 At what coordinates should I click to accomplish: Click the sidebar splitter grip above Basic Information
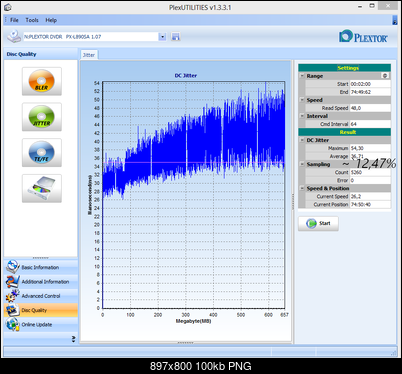pos(41,258)
